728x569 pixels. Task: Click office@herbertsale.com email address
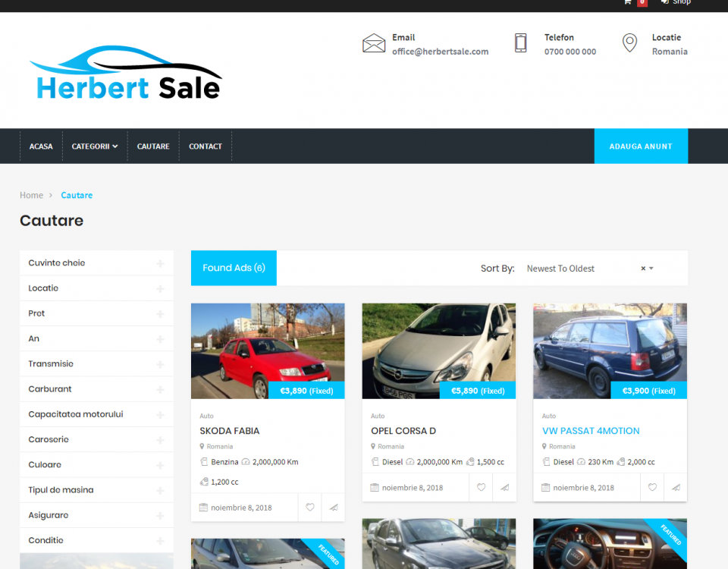pyautogui.click(x=440, y=52)
